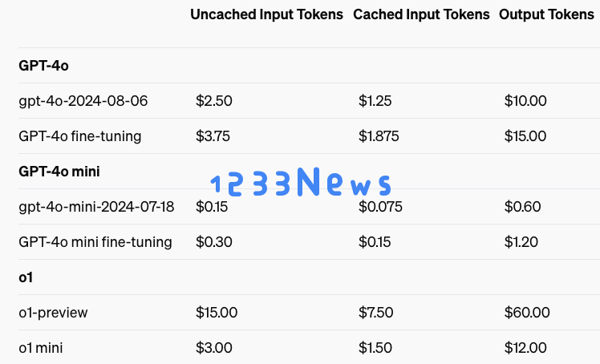Click the $7.50 o1-preview cached price
This screenshot has height=364, width=600.
tap(375, 313)
